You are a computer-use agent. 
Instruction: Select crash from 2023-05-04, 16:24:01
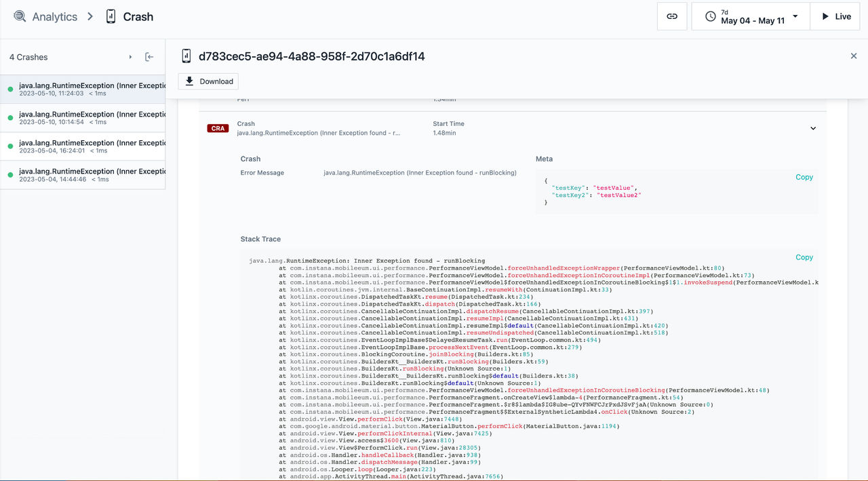point(83,146)
